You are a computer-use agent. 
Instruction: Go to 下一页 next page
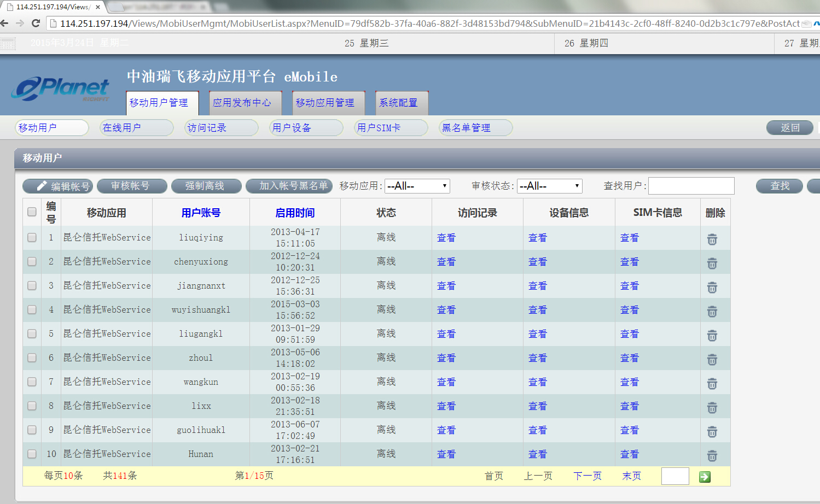(588, 476)
